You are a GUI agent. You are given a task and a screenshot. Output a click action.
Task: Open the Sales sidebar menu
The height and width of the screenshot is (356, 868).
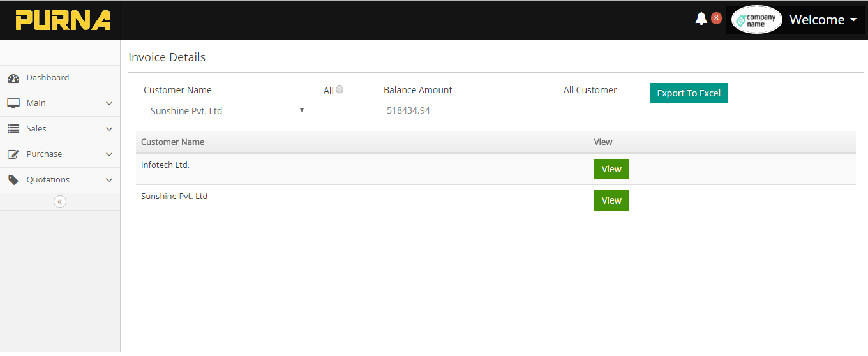coord(60,129)
